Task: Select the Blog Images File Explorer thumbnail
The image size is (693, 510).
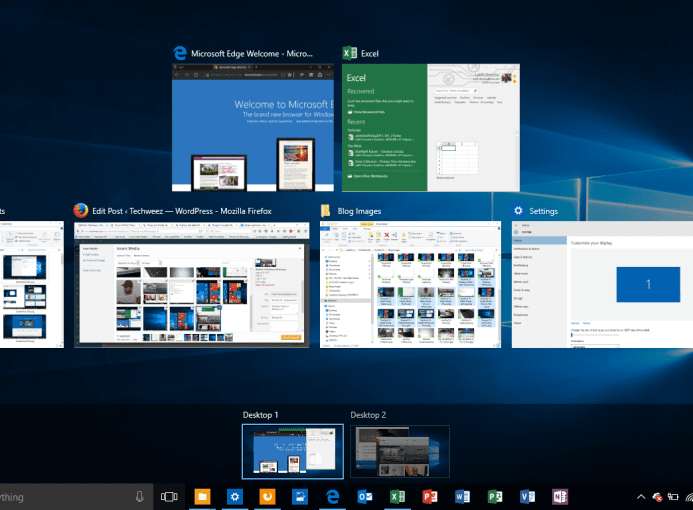Action: coord(411,285)
